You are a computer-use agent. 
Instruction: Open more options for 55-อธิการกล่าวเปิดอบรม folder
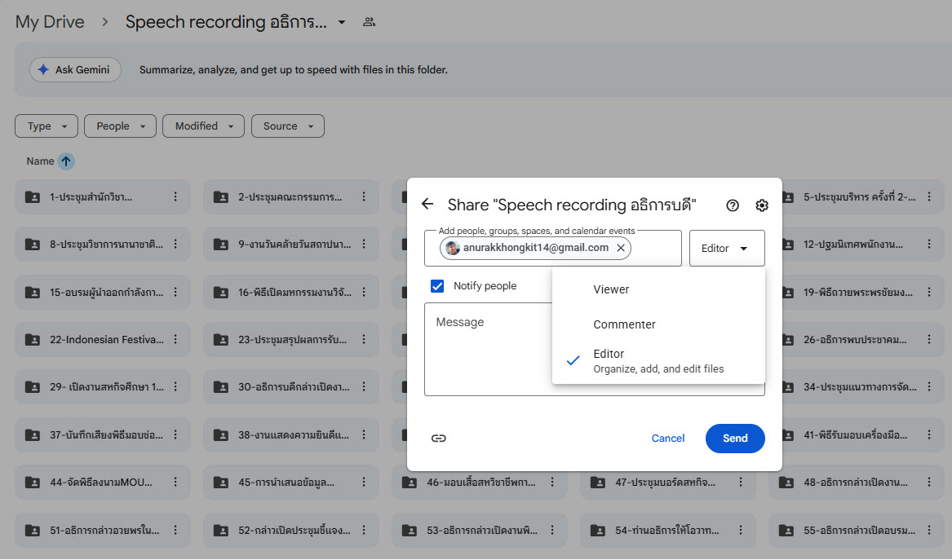point(929,530)
